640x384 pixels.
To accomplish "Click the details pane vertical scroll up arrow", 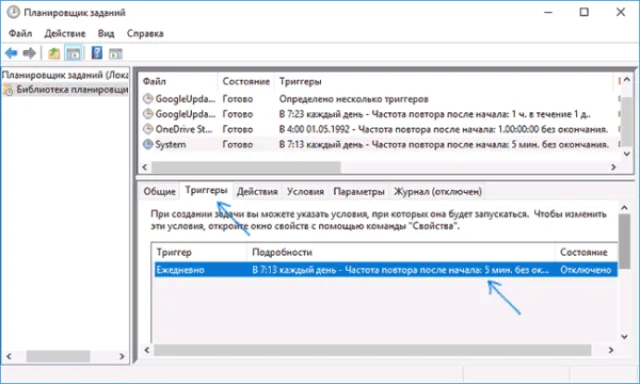I will click(624, 208).
